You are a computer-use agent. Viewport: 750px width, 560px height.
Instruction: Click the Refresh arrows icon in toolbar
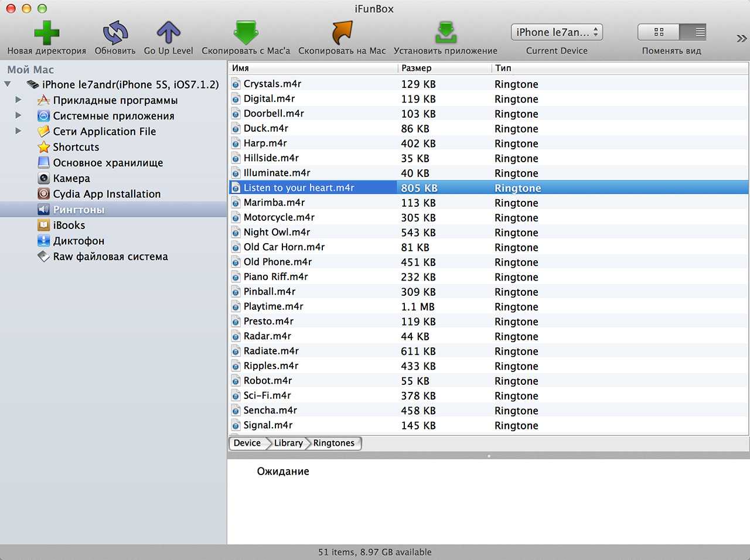(x=115, y=33)
